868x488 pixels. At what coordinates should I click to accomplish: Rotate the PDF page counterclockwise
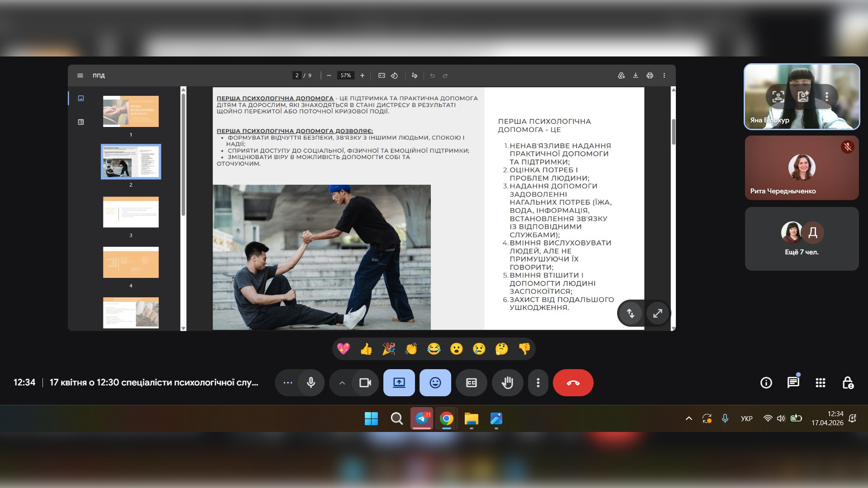click(394, 75)
